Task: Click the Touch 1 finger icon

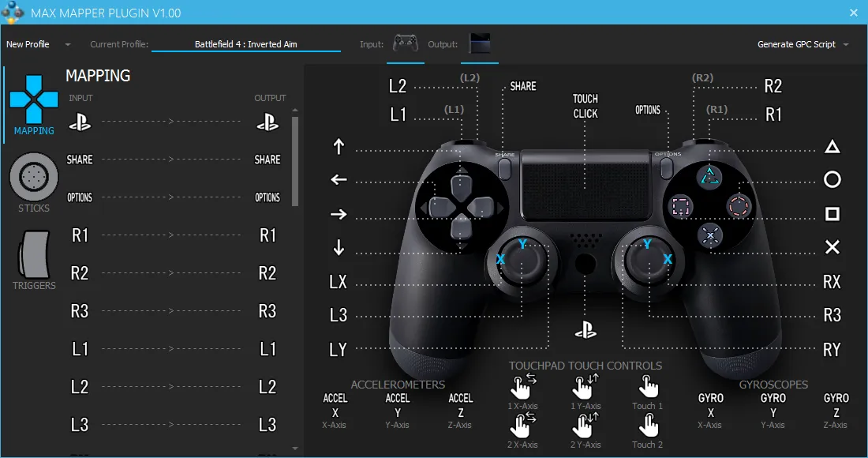Action: [x=648, y=387]
